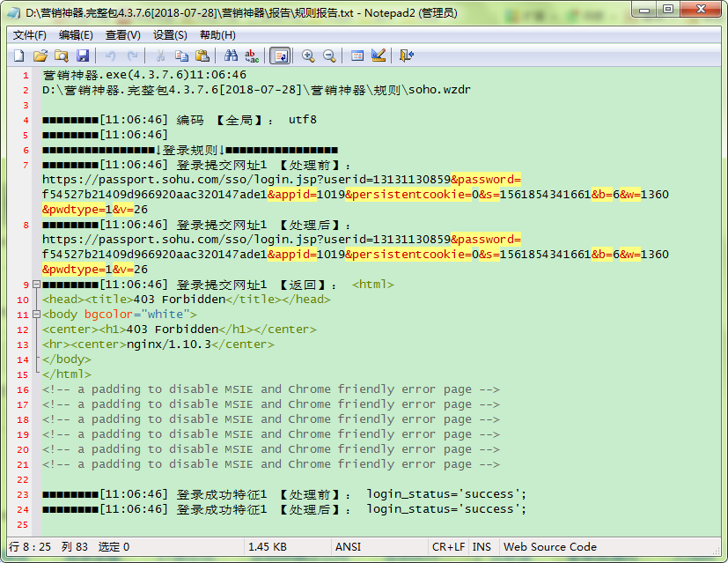The image size is (728, 563).
Task: Toggle insert mode from INS status field
Action: (x=482, y=546)
